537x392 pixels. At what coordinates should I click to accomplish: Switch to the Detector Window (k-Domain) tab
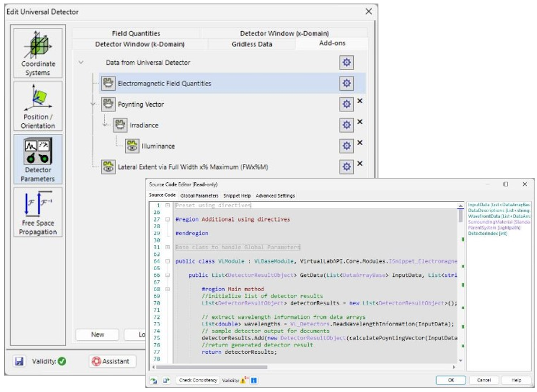click(140, 44)
